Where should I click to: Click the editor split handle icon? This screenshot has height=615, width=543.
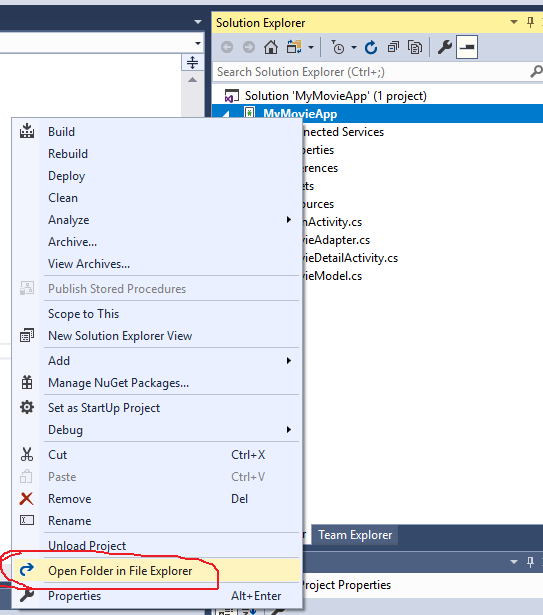coord(192,62)
